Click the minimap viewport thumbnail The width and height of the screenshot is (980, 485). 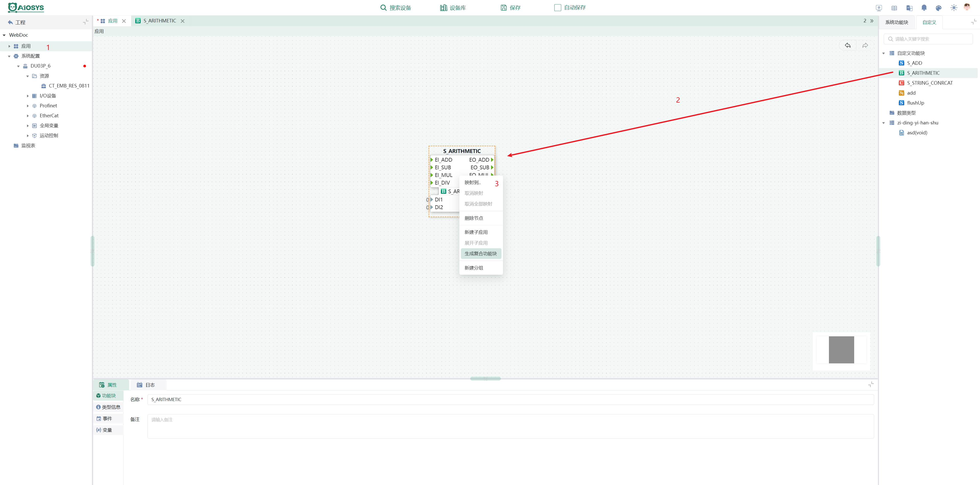841,350
